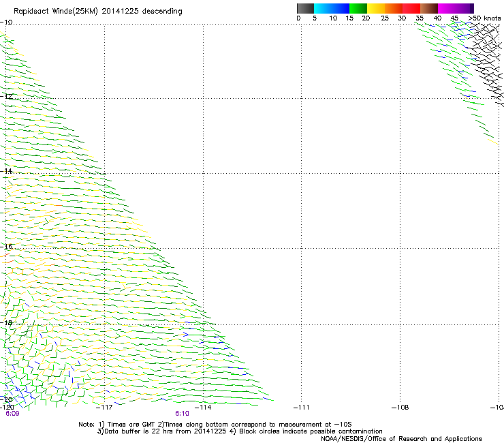
Task: Select the green 15-20 knots colorbar segment
Action: point(358,8)
